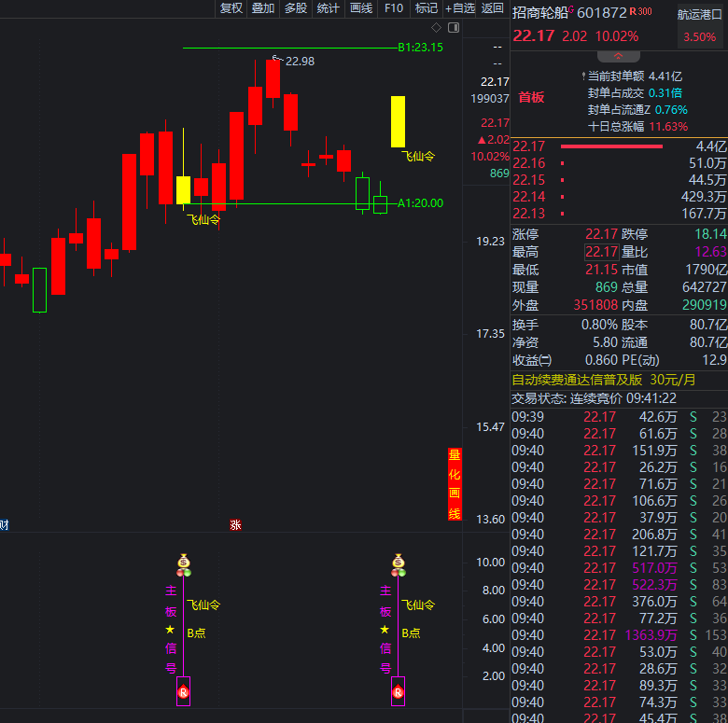Click the 标记 mark button

[x=427, y=7]
